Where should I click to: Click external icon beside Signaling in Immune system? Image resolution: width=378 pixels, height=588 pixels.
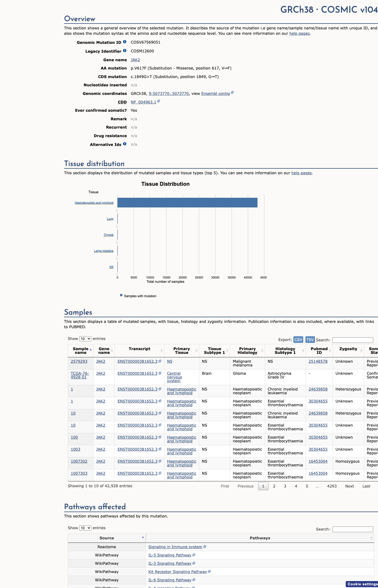(x=205, y=547)
